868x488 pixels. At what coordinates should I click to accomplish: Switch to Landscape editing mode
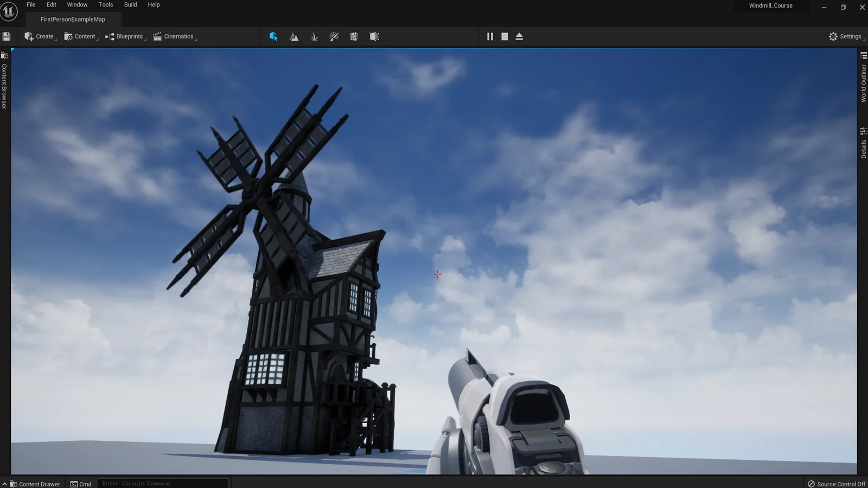[x=293, y=36]
